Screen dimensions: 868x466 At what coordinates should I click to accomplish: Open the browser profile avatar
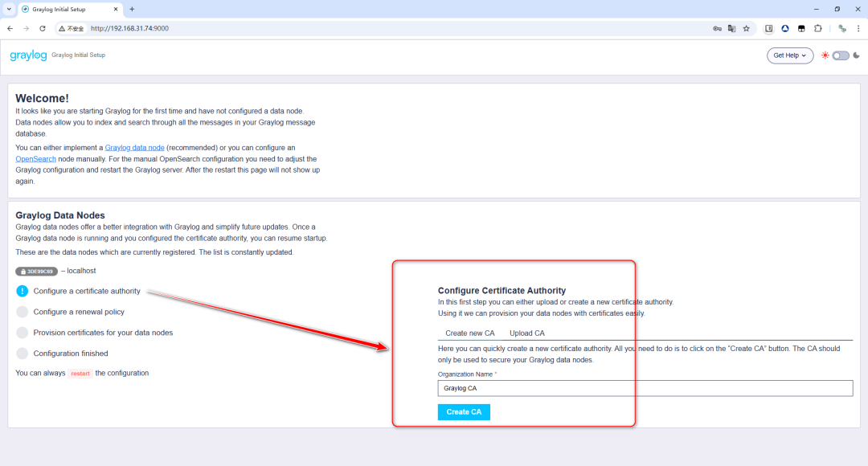tap(842, 28)
